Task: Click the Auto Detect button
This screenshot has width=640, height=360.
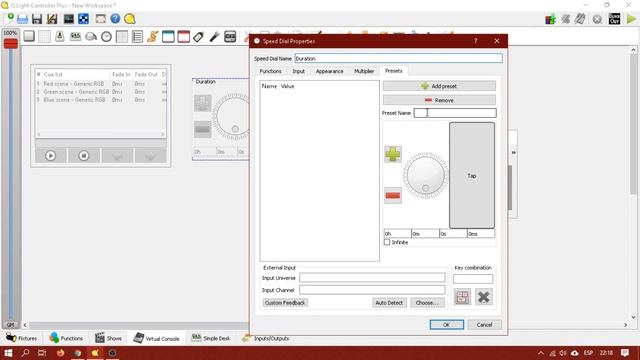Action: click(389, 303)
